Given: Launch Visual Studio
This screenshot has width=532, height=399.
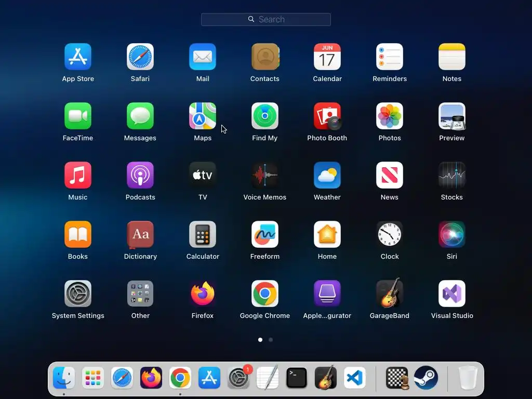Looking at the screenshot, I should click(x=452, y=294).
